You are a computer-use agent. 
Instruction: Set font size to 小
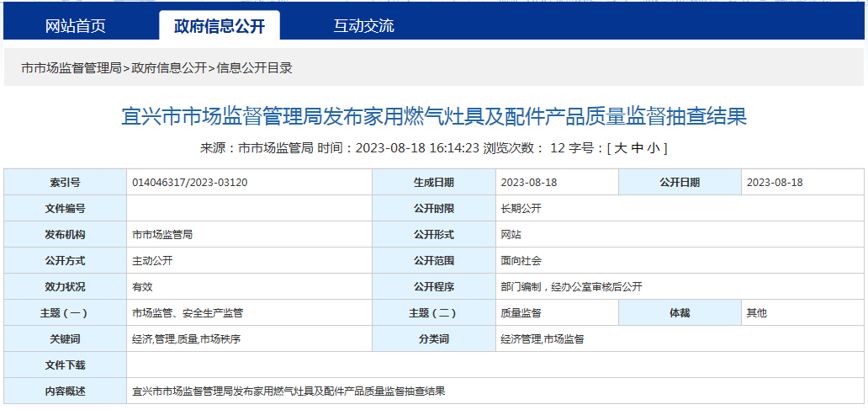pyautogui.click(x=654, y=148)
